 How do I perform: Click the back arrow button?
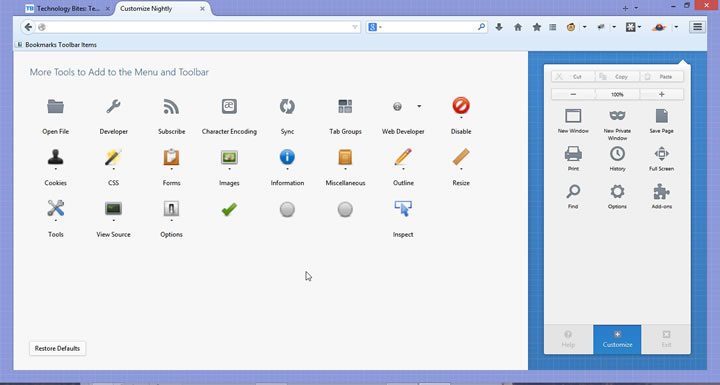coord(28,27)
